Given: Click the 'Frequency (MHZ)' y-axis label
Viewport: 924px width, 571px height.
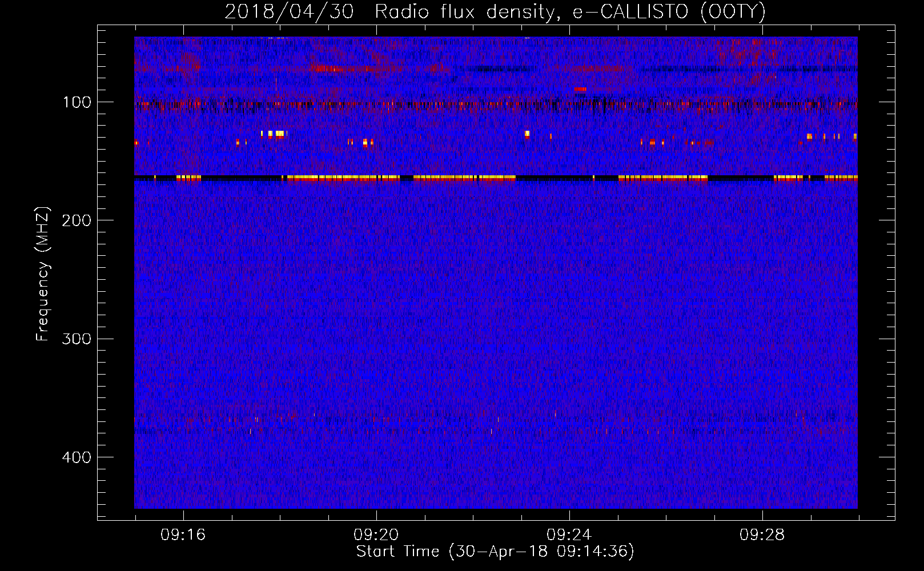Looking at the screenshot, I should [43, 274].
